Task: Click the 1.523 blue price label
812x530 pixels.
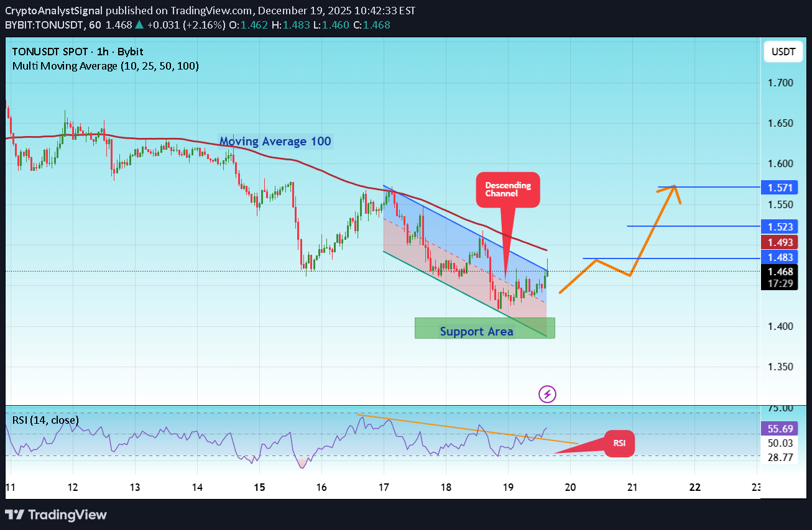Action: 778,227
